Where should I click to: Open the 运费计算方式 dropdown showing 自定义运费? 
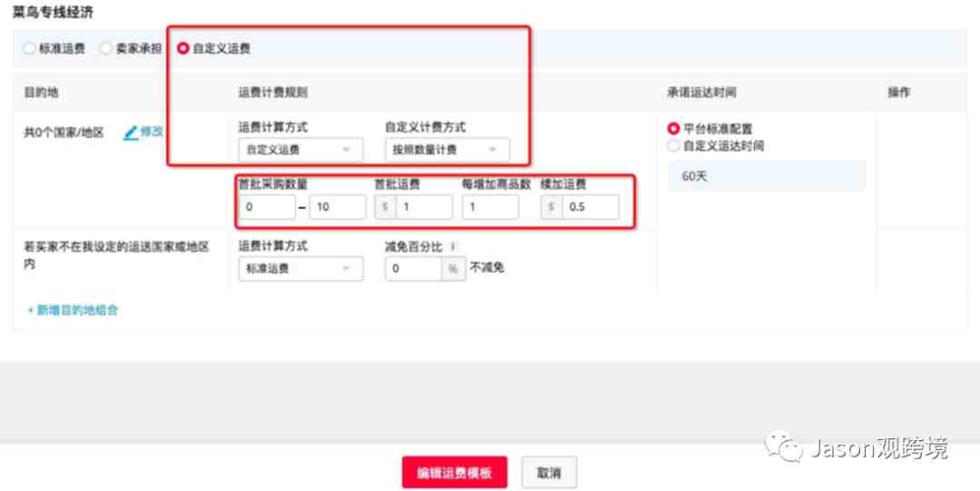click(300, 150)
